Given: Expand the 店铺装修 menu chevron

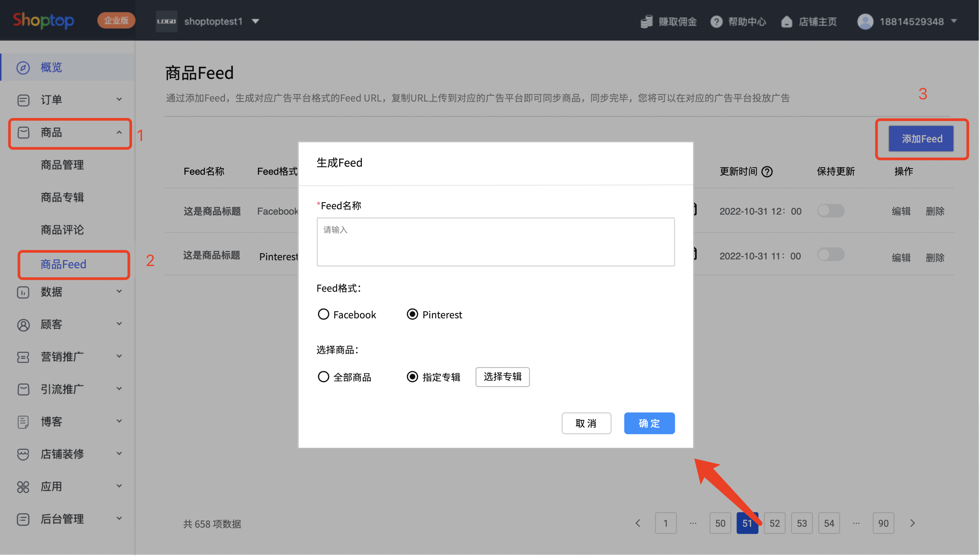Looking at the screenshot, I should [x=119, y=453].
